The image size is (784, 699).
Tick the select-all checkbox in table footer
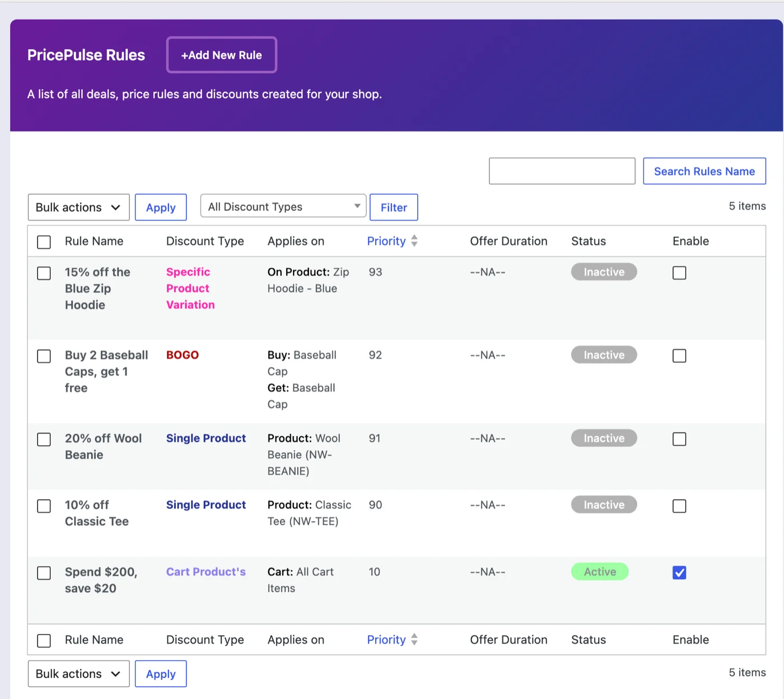pyautogui.click(x=44, y=640)
